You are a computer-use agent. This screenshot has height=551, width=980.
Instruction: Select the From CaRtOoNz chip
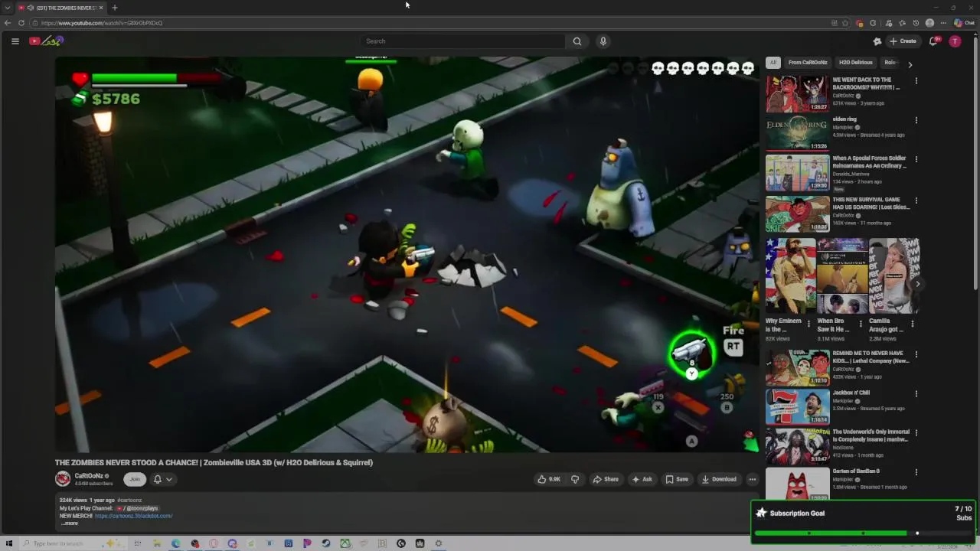808,63
